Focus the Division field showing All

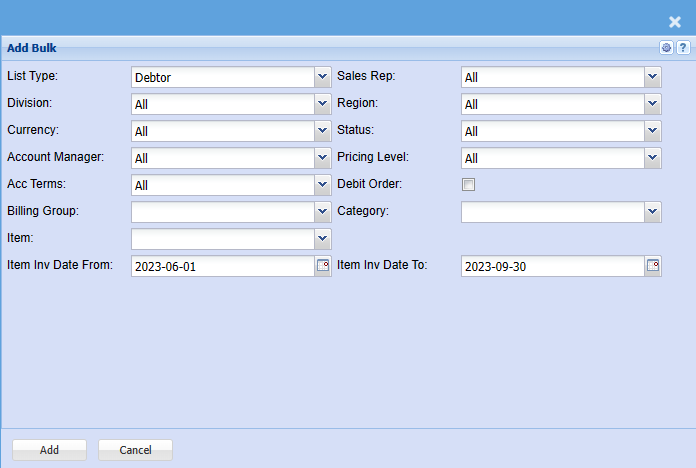(x=223, y=104)
